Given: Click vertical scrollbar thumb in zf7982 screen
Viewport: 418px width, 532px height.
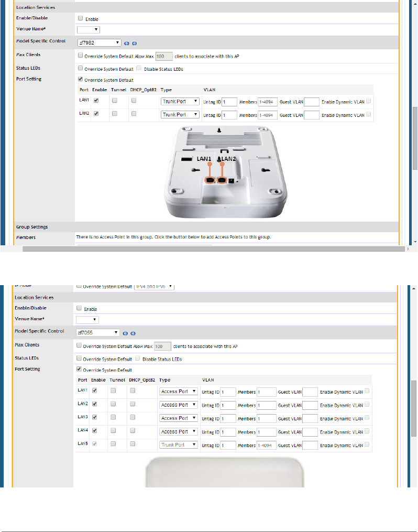Looking at the screenshot, I should pos(415,138).
